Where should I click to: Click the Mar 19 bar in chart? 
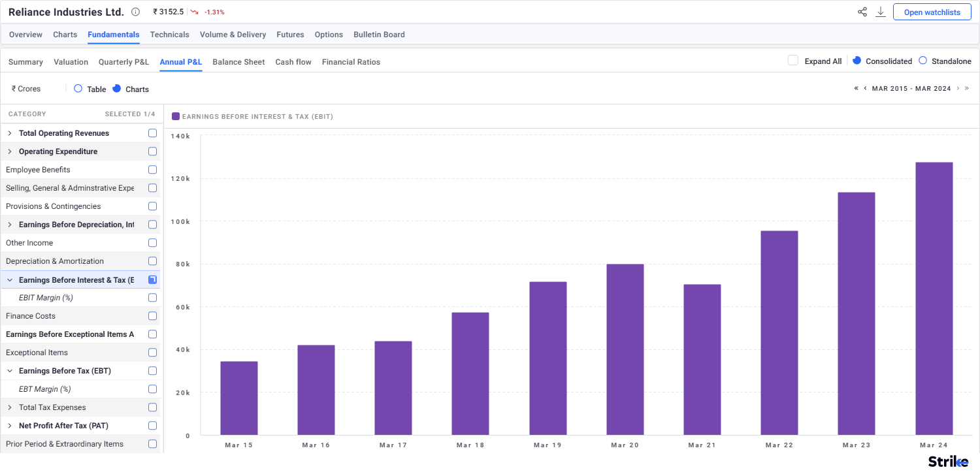(548, 358)
